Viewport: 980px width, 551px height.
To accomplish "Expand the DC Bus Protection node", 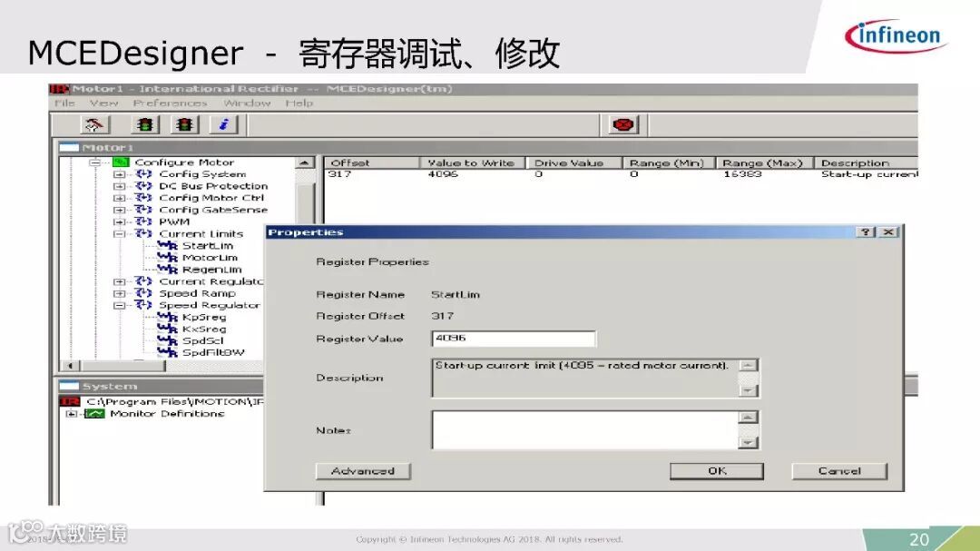I will pyautogui.click(x=119, y=186).
